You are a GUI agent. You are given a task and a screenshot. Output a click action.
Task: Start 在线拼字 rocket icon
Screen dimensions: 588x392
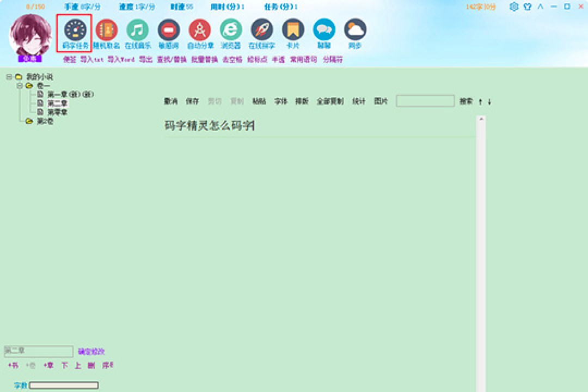click(x=262, y=29)
